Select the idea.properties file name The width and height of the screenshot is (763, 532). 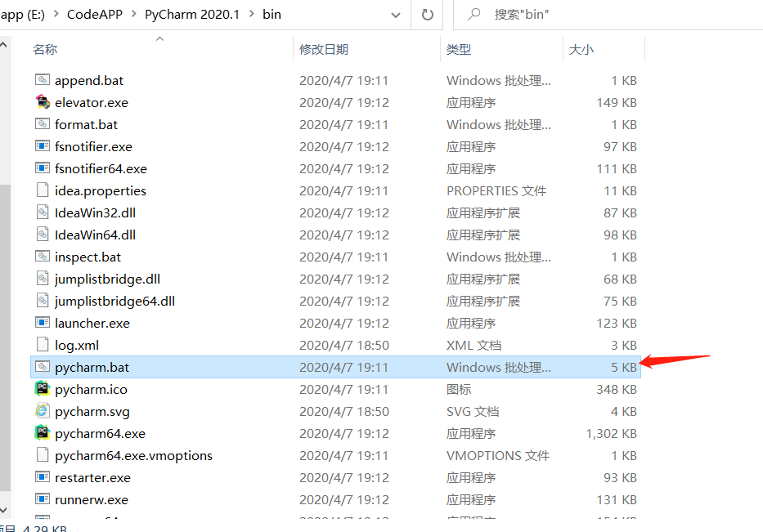[x=101, y=190]
